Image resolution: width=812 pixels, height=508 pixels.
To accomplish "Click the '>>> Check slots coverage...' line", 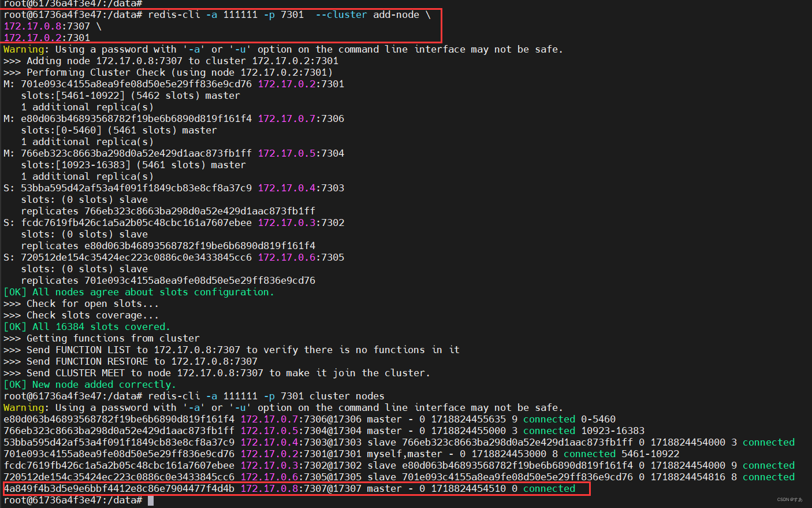I will pyautogui.click(x=81, y=316).
